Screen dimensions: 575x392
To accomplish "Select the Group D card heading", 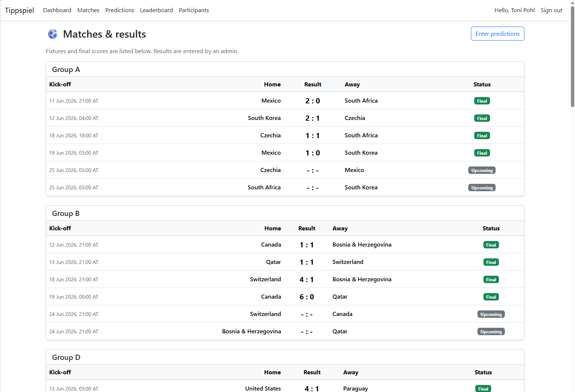I will pos(66,357).
